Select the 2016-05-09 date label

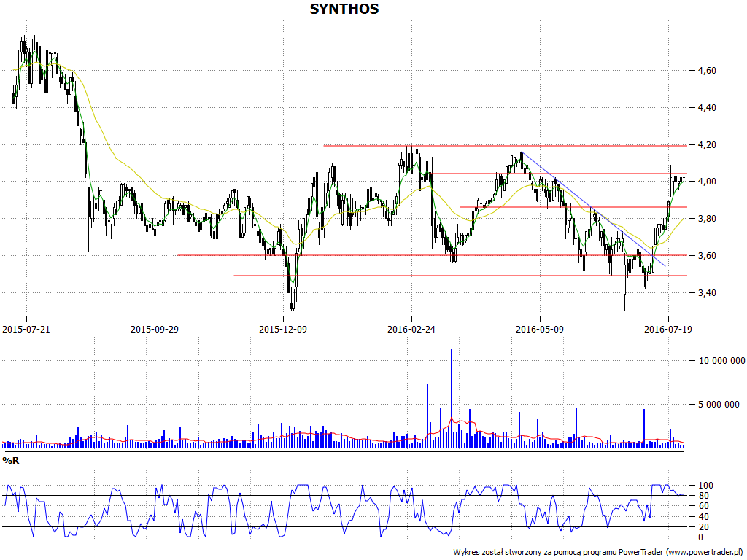click(x=540, y=329)
